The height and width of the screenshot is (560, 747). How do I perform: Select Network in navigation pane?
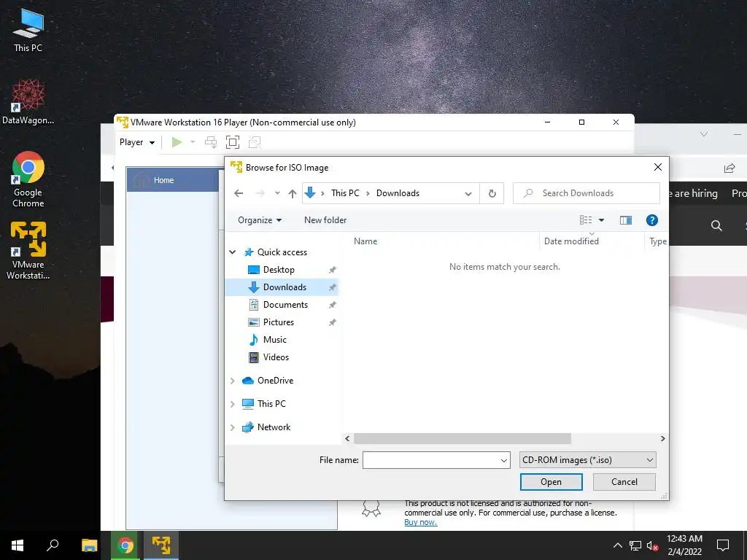tap(274, 427)
